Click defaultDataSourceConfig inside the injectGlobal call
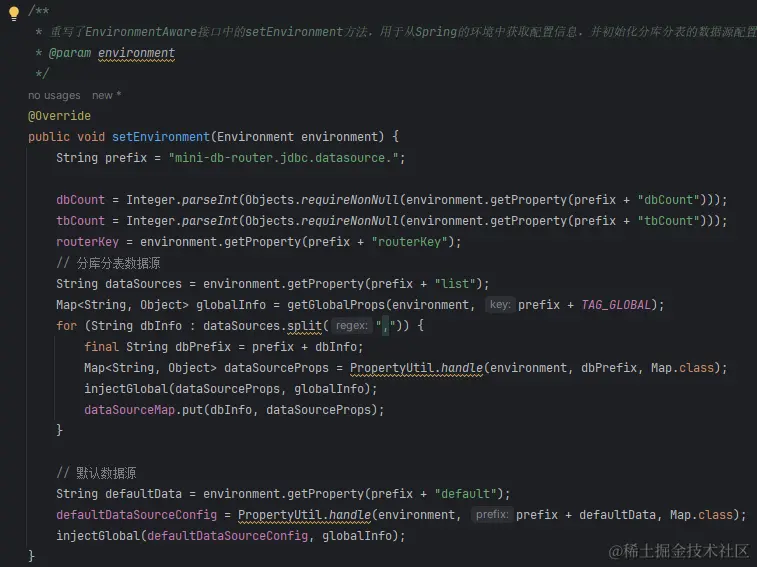This screenshot has width=757, height=567. click(x=227, y=536)
